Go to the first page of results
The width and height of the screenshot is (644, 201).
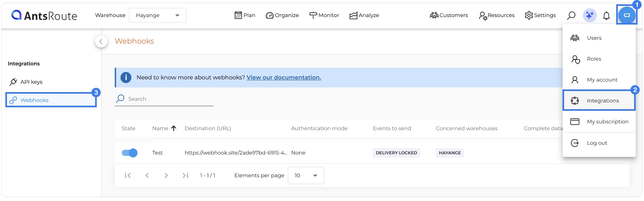click(x=128, y=175)
